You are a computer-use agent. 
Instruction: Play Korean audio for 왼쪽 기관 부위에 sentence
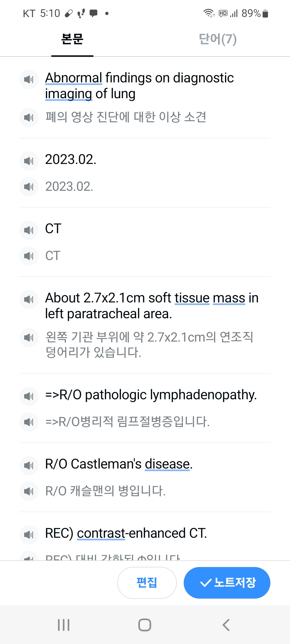click(29, 338)
